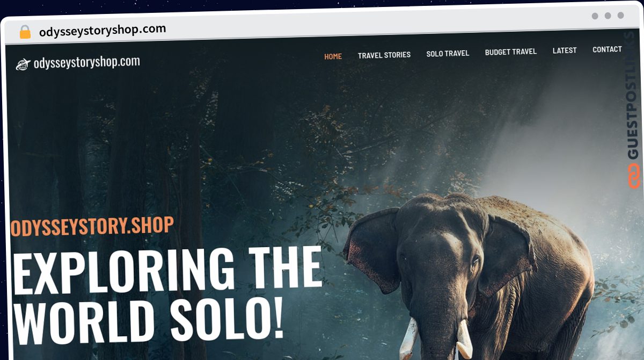Click the vertical GUESTPOSTLINKS watermark text
The height and width of the screenshot is (360, 644).
[x=634, y=96]
